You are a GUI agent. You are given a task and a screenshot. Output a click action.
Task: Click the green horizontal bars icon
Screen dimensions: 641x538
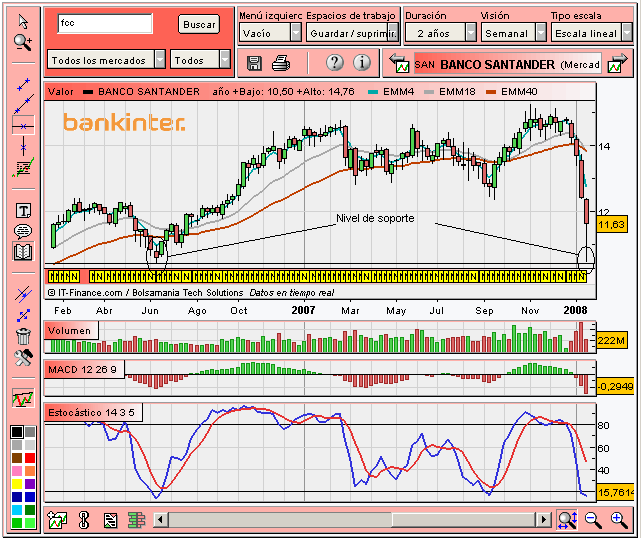tap(137, 520)
